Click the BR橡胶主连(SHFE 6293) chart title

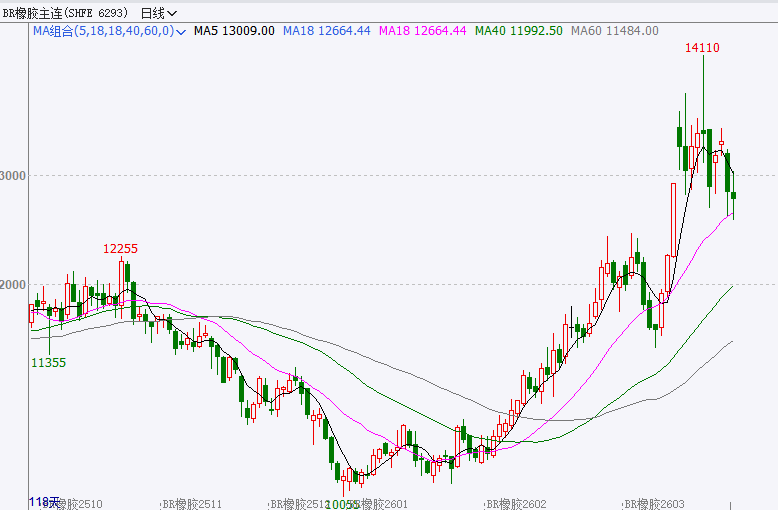coord(65,13)
